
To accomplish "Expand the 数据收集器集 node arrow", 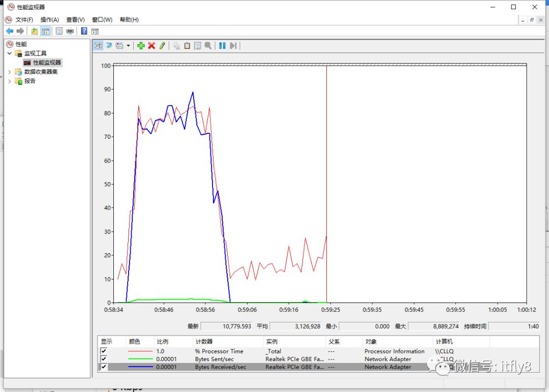I will [10, 72].
